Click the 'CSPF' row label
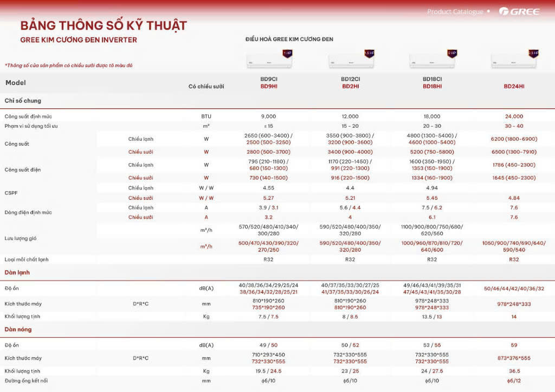This screenshot has width=555, height=392. [11, 193]
